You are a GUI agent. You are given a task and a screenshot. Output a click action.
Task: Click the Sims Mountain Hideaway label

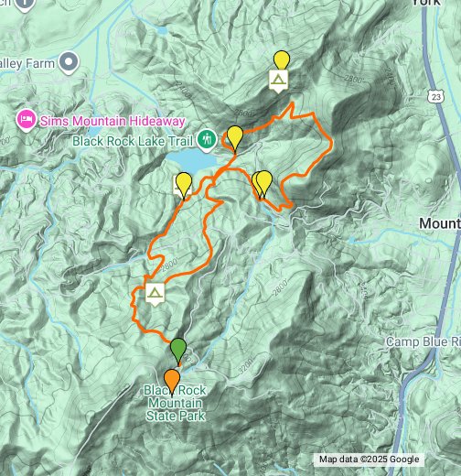[x=113, y=121]
